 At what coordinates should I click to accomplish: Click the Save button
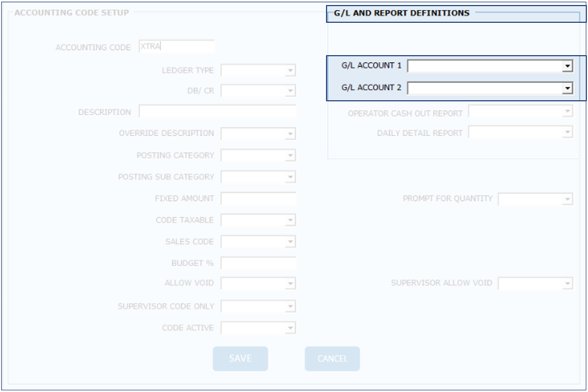[240, 359]
